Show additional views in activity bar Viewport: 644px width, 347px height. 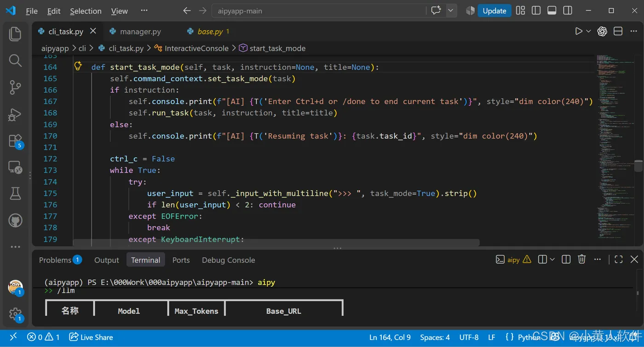coord(15,247)
